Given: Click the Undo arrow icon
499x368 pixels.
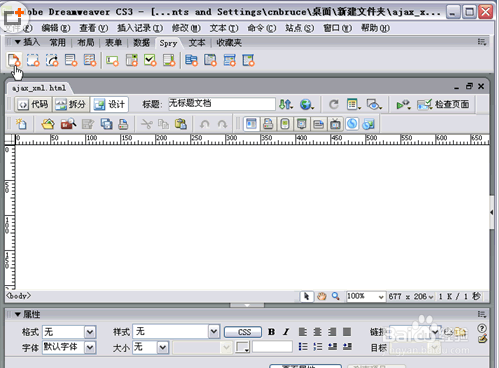Looking at the screenshot, I should pyautogui.click(x=204, y=124).
